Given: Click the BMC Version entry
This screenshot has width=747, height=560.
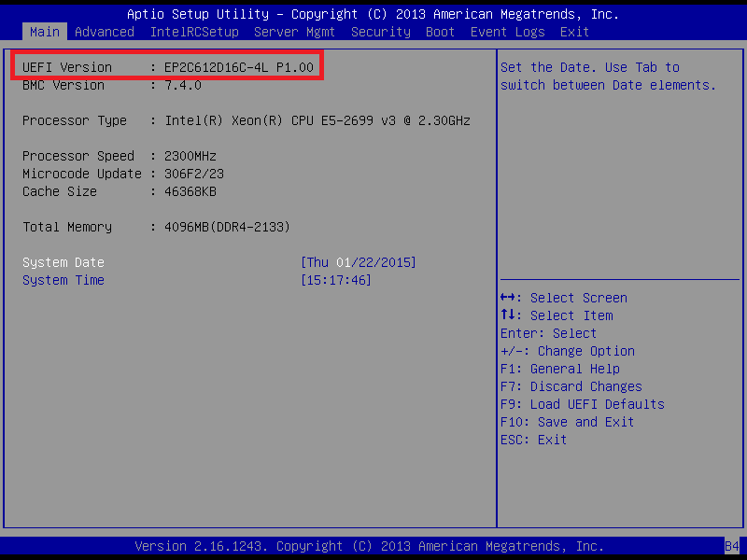Looking at the screenshot, I should pos(111,85).
